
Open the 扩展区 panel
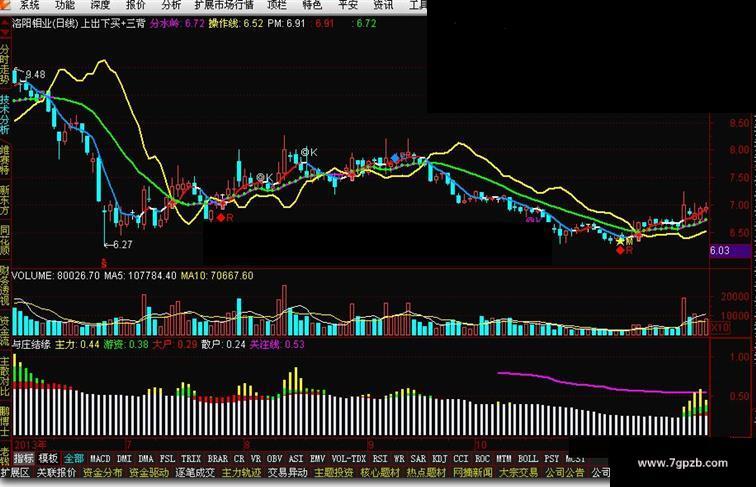coord(15,473)
